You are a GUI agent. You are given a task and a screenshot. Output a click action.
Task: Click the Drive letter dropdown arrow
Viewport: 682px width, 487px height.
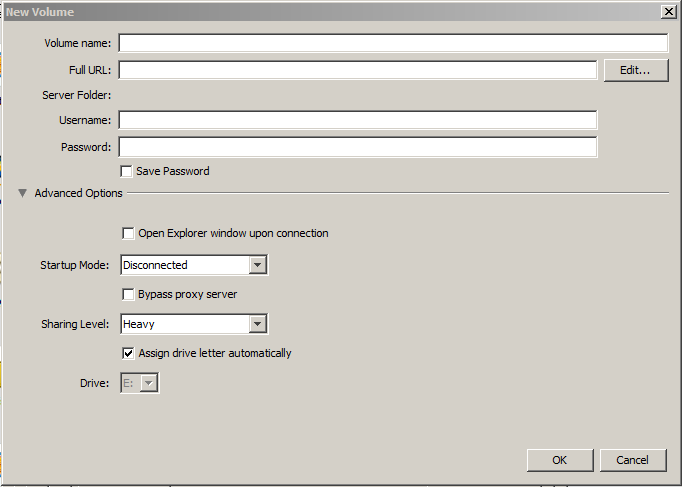pos(149,382)
